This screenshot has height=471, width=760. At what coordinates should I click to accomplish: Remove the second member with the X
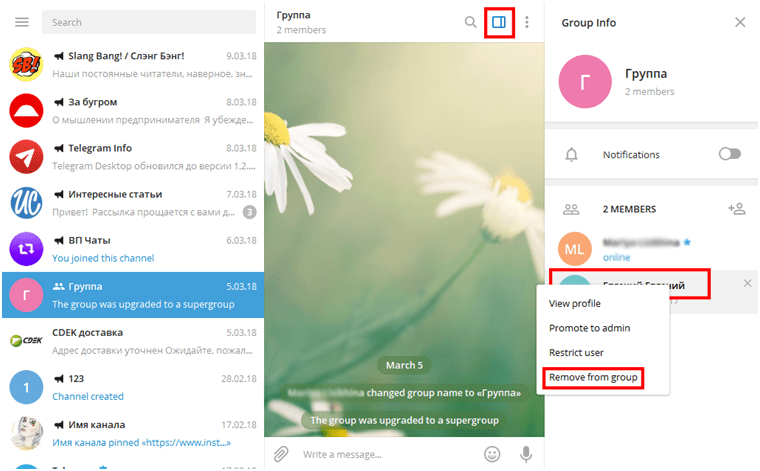click(x=747, y=283)
